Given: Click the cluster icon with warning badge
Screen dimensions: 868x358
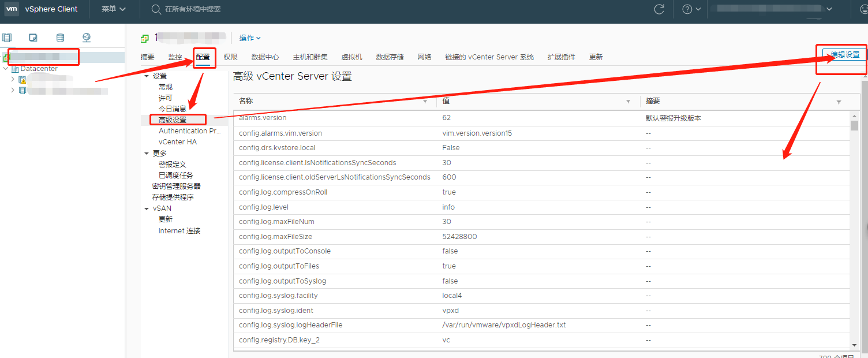Looking at the screenshot, I should 23,80.
